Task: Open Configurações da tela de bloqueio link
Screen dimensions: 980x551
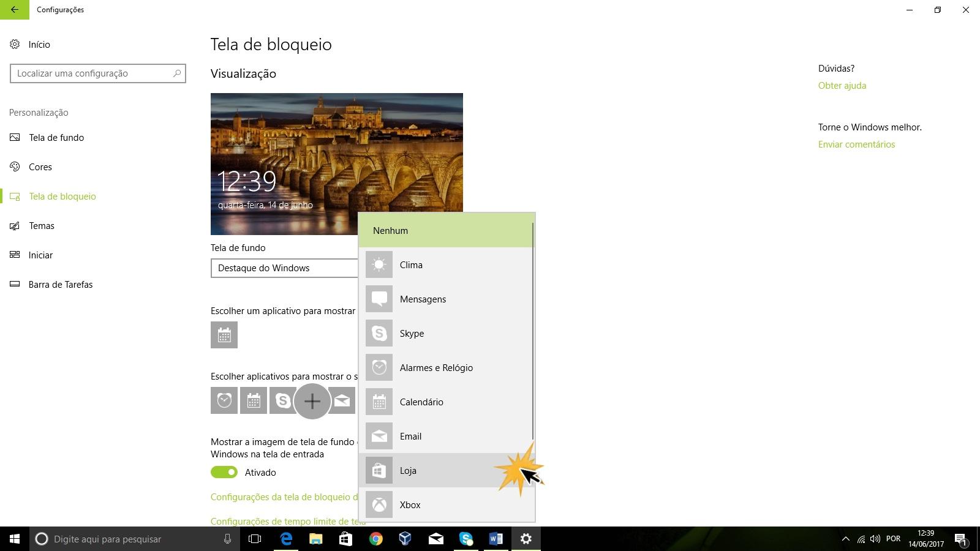Action: tap(284, 497)
